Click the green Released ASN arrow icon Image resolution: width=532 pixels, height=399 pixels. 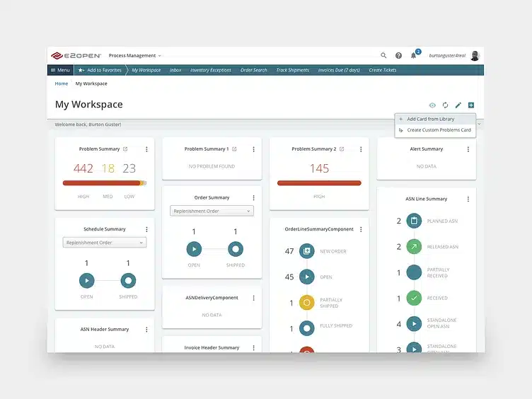click(414, 247)
